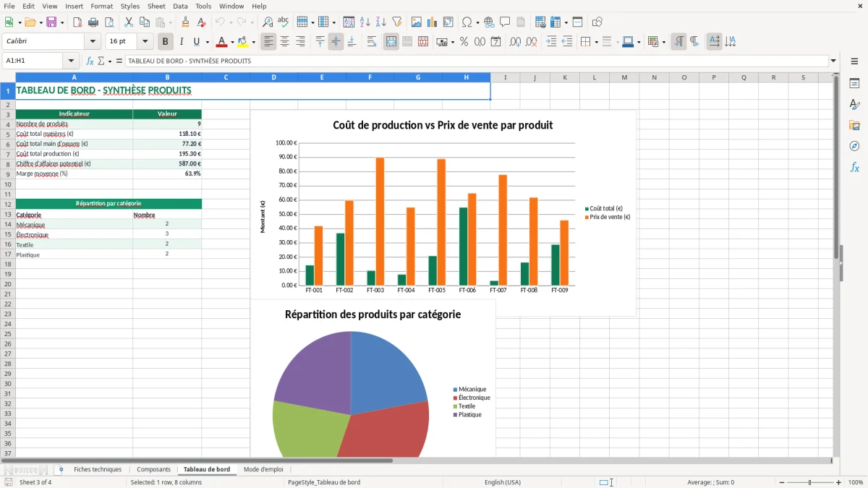Toggle Italic formatting
The width and height of the screenshot is (868, 488).
pyautogui.click(x=181, y=42)
